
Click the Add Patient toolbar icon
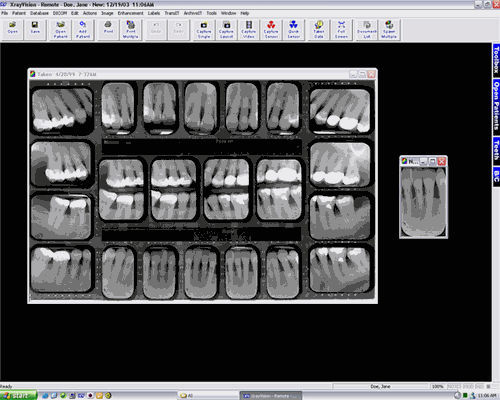click(83, 30)
